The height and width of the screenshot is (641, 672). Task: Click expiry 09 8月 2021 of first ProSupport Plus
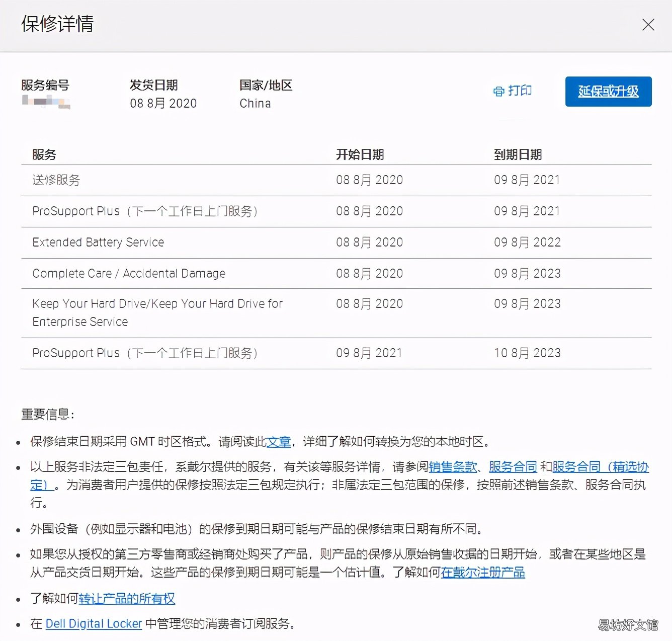pos(527,211)
